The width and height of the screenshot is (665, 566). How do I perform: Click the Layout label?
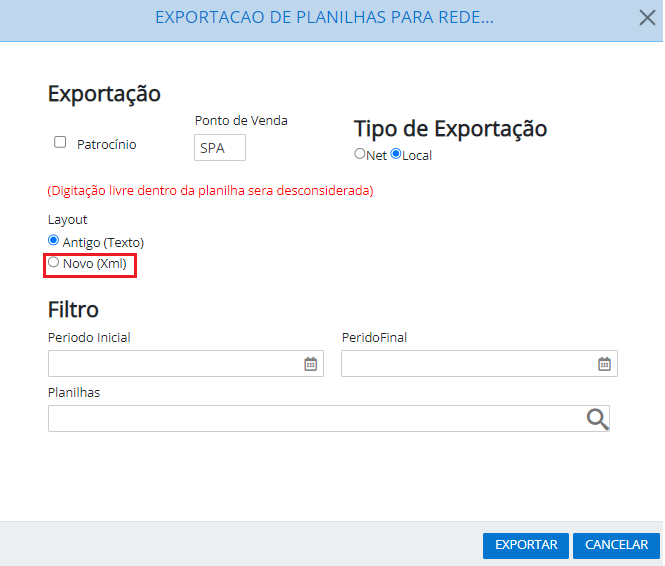[67, 220]
